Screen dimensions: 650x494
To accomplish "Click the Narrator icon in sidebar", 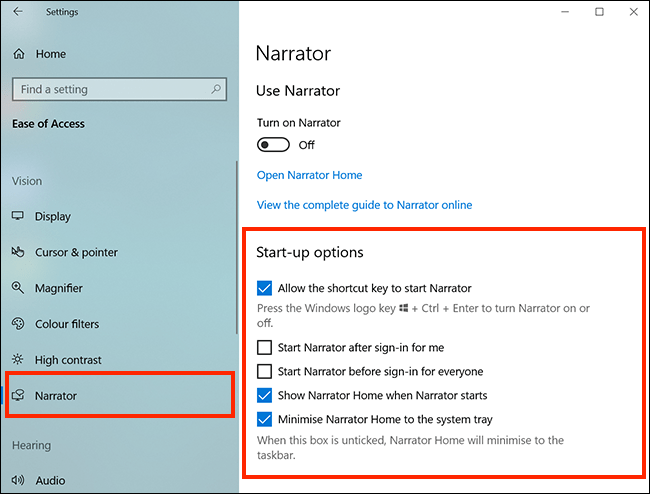I will coord(18,395).
